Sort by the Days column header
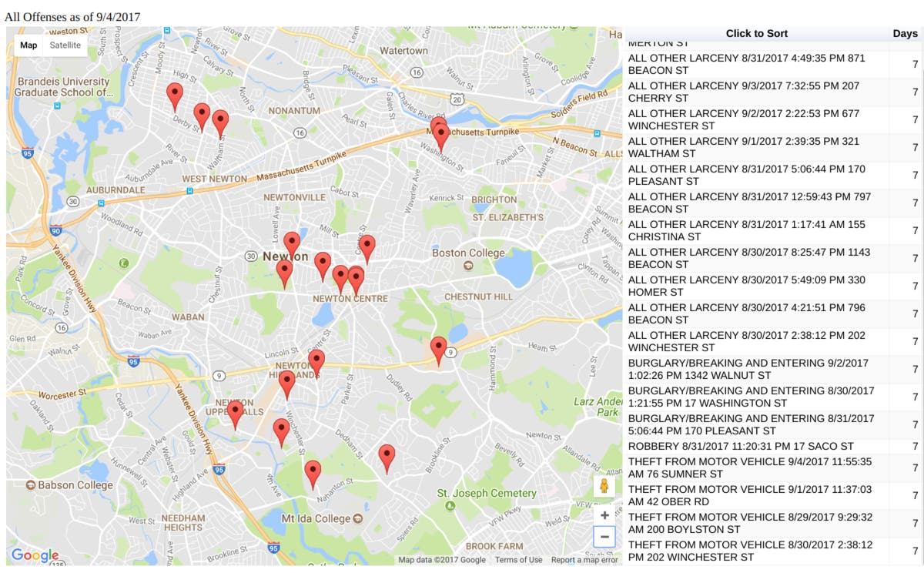The height and width of the screenshot is (573, 924). coord(905,34)
